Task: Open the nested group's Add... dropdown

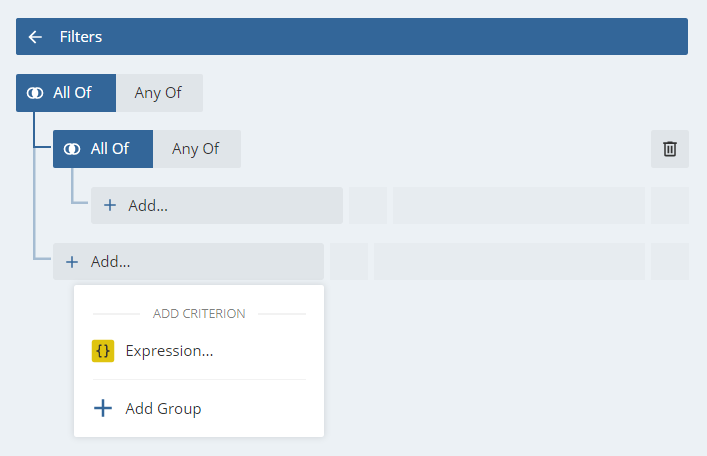Action: [x=217, y=206]
